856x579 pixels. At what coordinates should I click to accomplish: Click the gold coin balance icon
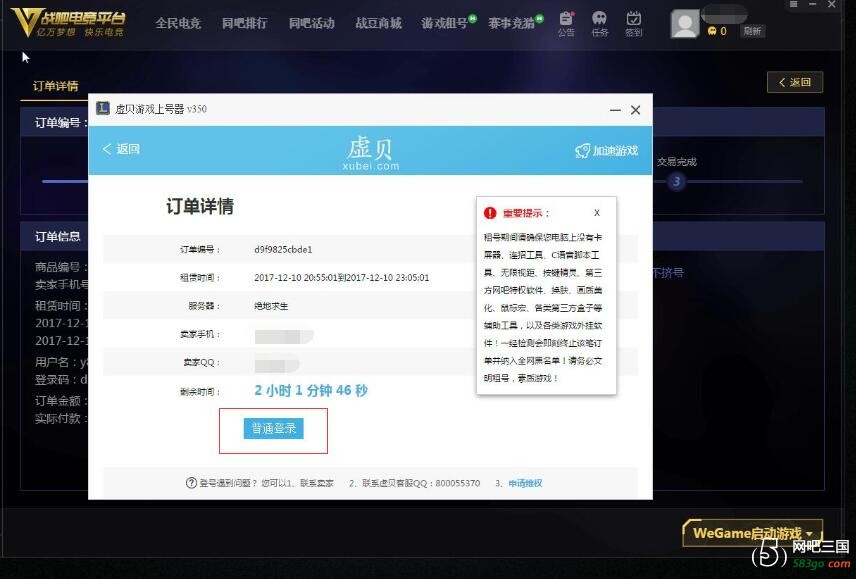tap(712, 31)
